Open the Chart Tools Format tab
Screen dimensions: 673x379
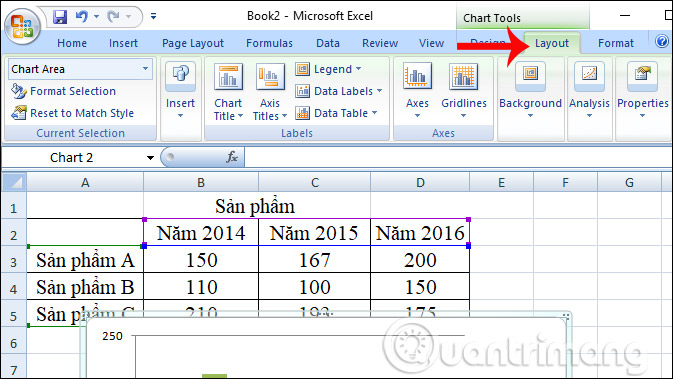point(615,43)
